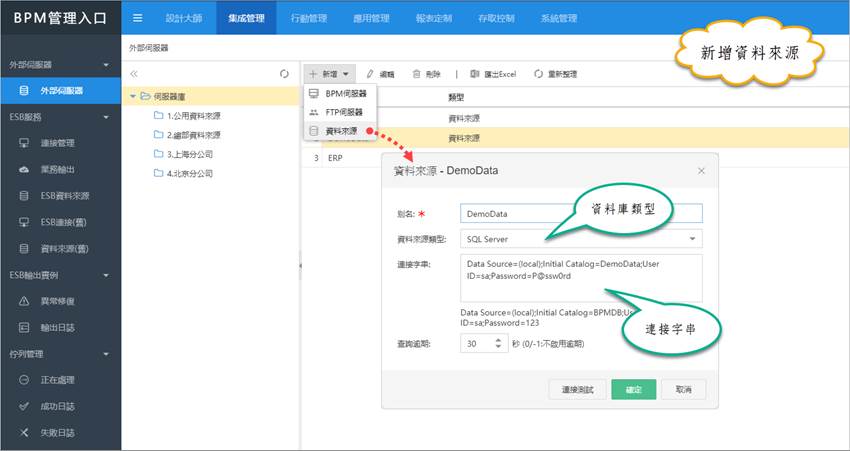Choose BPM伺服器 from the 新增 menu
850x451 pixels.
click(x=340, y=93)
